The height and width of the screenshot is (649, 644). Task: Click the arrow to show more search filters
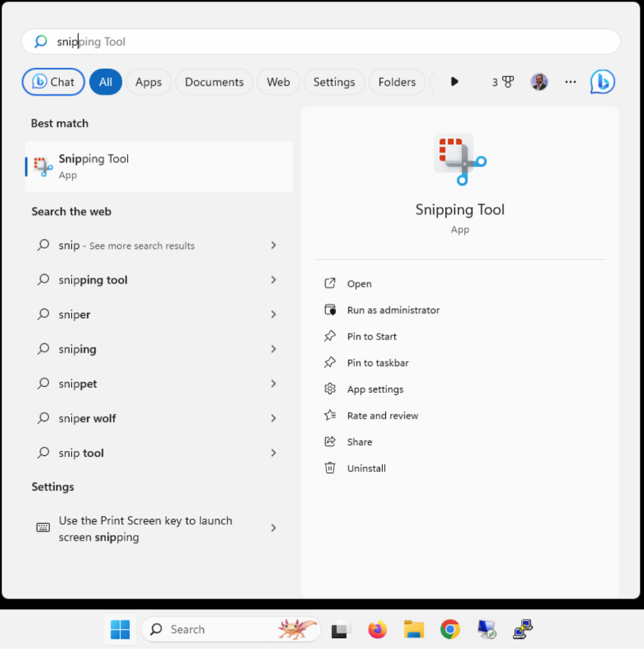click(x=454, y=82)
